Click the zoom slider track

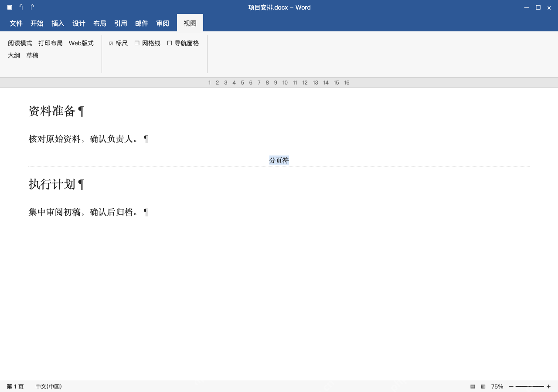[x=530, y=386]
